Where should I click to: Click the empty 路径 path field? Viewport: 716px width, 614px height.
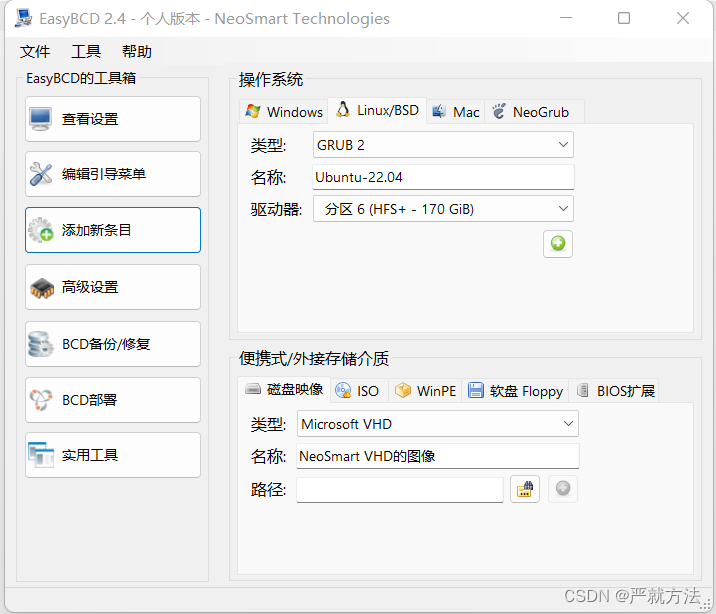click(400, 490)
